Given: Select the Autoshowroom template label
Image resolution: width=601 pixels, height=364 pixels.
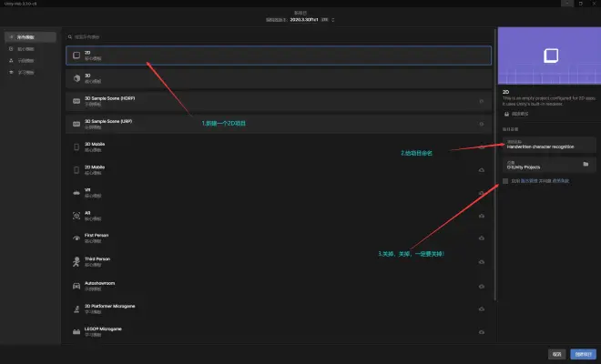Looking at the screenshot, I should click(x=99, y=283).
